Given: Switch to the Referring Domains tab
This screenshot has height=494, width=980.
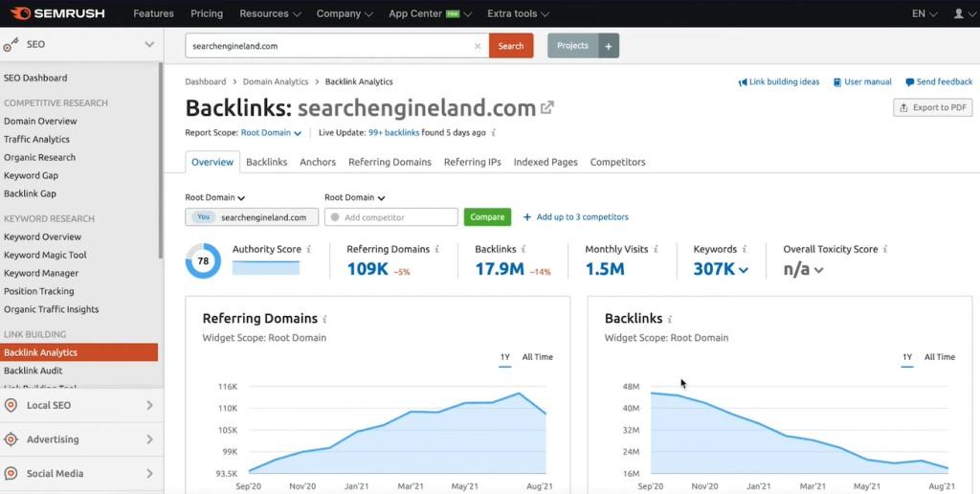Looking at the screenshot, I should (x=390, y=162).
